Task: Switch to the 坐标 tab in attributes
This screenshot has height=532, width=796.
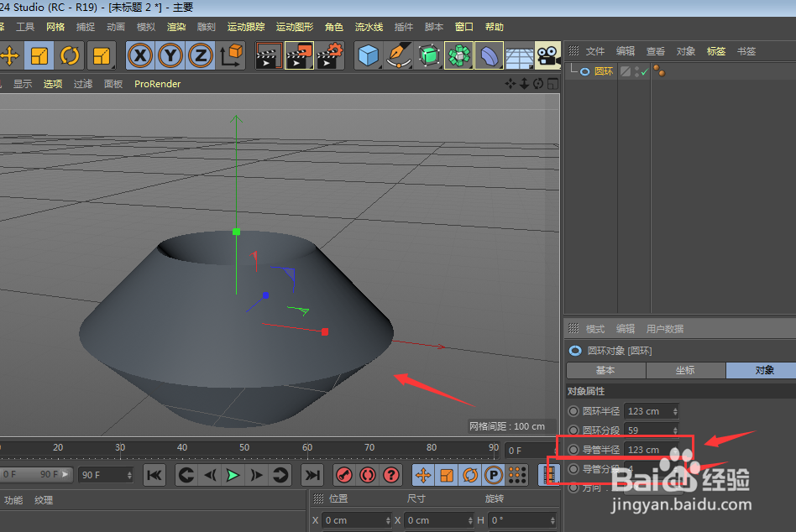Action: [684, 370]
